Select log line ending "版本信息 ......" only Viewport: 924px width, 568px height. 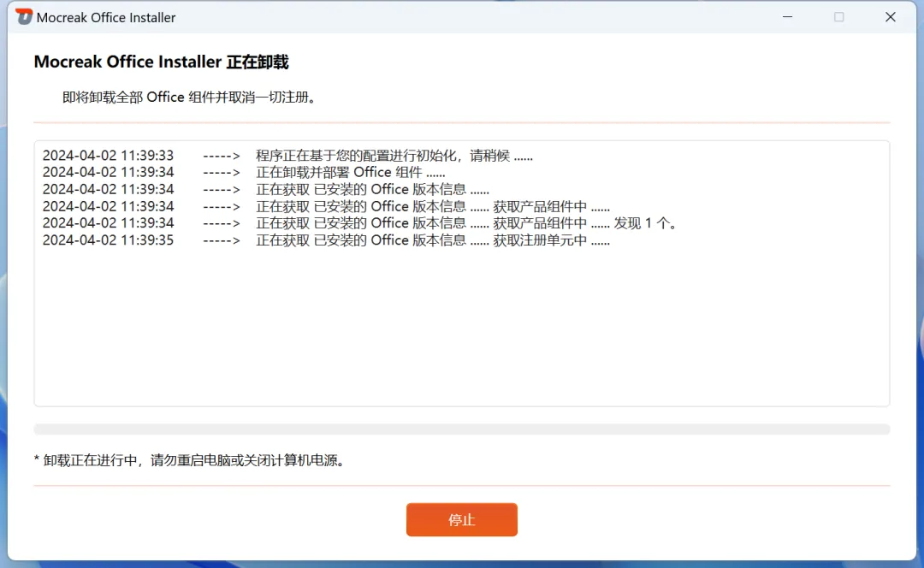point(266,189)
